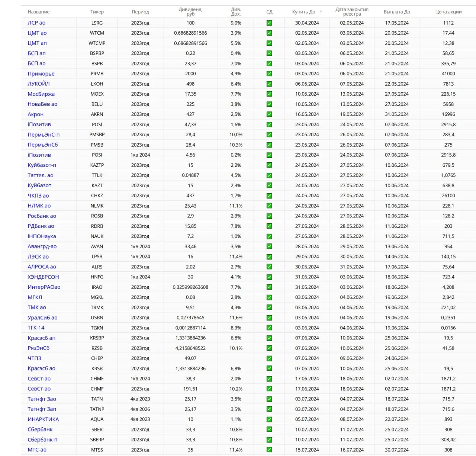The height and width of the screenshot is (456, 476).
Task: Click the 16996 share price cell
Action: tap(448, 114)
